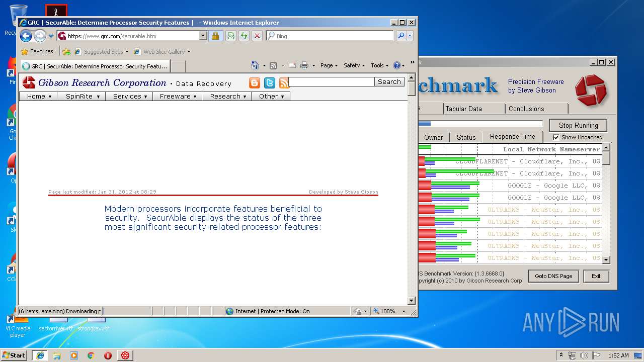Image resolution: width=644 pixels, height=362 pixels.
Task: Open Internet Explorer taskbar icon
Action: pyautogui.click(x=40, y=355)
